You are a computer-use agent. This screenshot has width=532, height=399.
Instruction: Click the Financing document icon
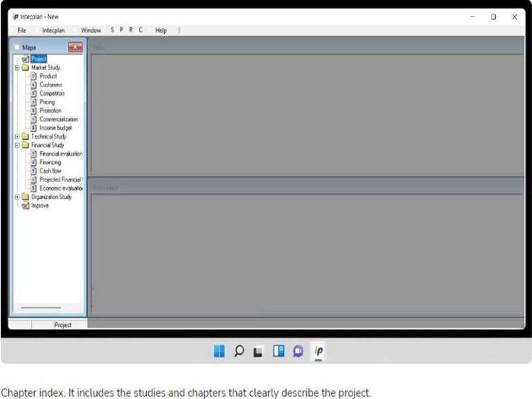[33, 163]
